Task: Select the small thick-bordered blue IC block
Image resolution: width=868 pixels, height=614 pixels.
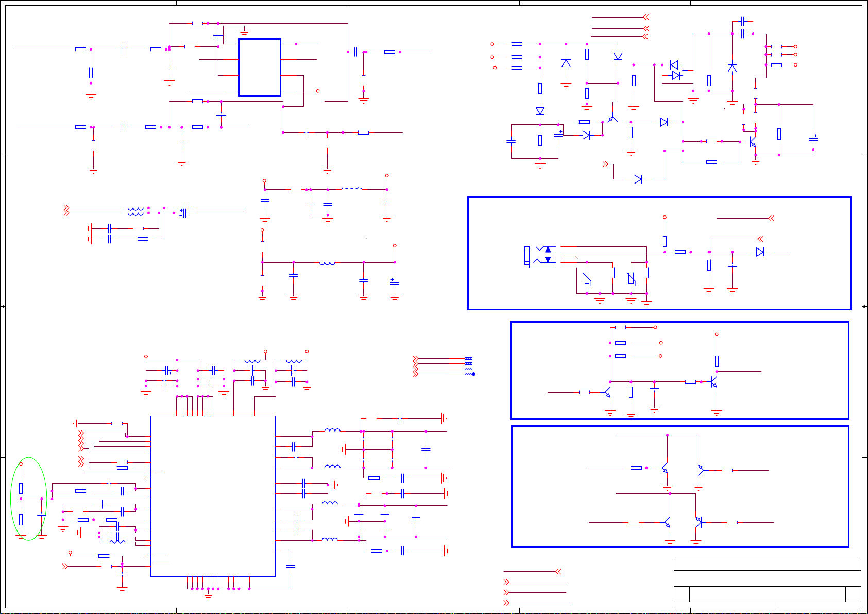Action: [x=259, y=68]
